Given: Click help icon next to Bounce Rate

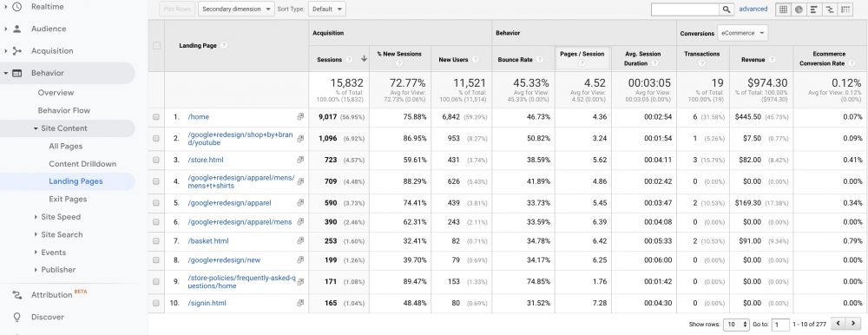Looking at the screenshot, I should tap(541, 60).
